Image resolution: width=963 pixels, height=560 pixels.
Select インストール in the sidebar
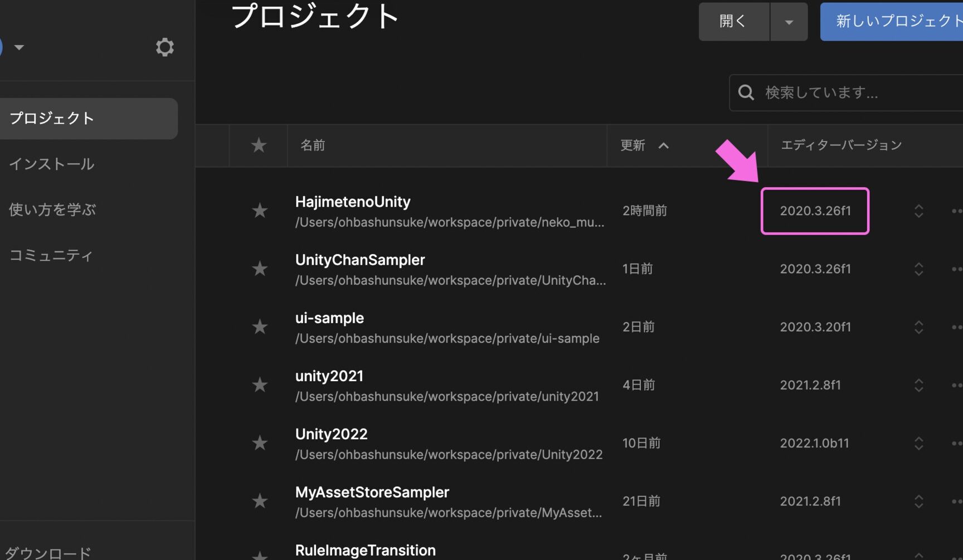point(52,164)
